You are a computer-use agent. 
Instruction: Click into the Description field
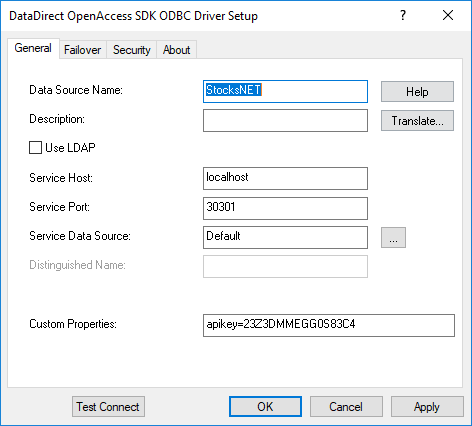click(285, 120)
